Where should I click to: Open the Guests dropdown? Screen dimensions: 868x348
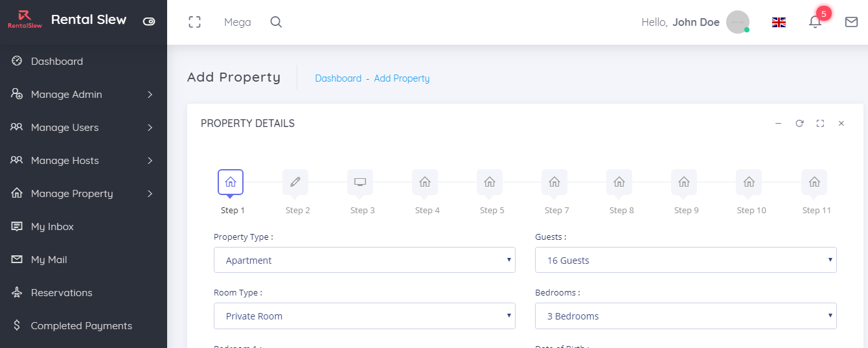click(x=685, y=260)
